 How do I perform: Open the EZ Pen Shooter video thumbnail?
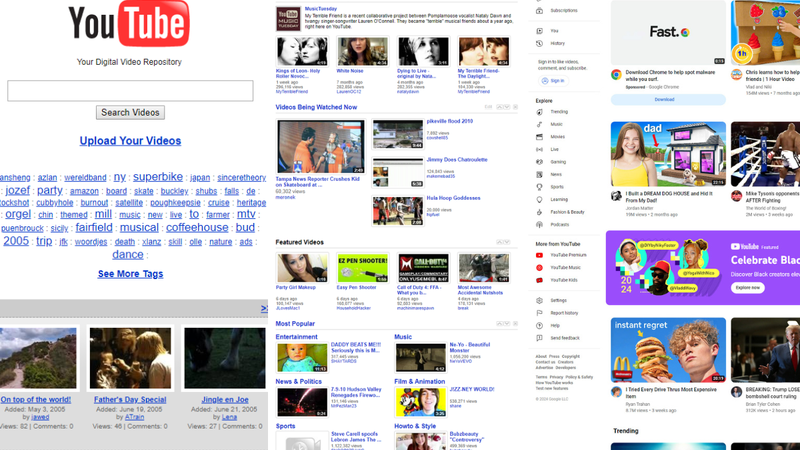pos(362,268)
